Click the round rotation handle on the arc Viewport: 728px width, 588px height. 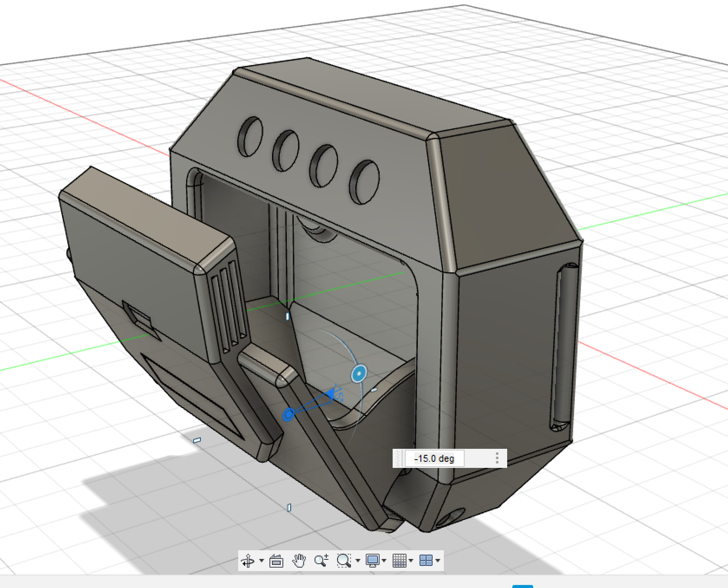point(359,374)
